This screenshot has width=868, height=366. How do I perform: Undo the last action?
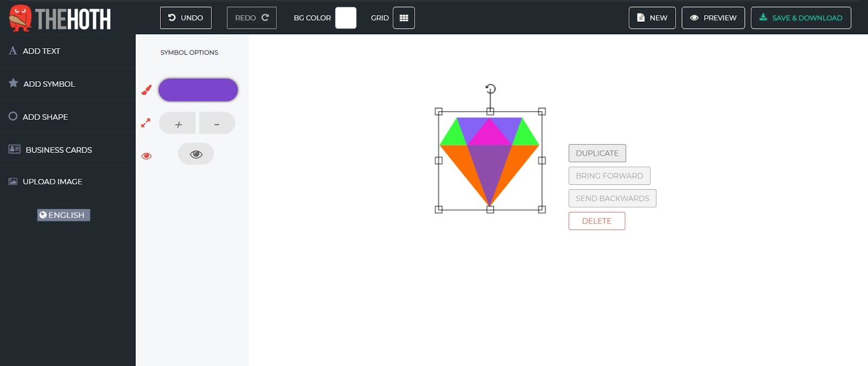[x=186, y=18]
